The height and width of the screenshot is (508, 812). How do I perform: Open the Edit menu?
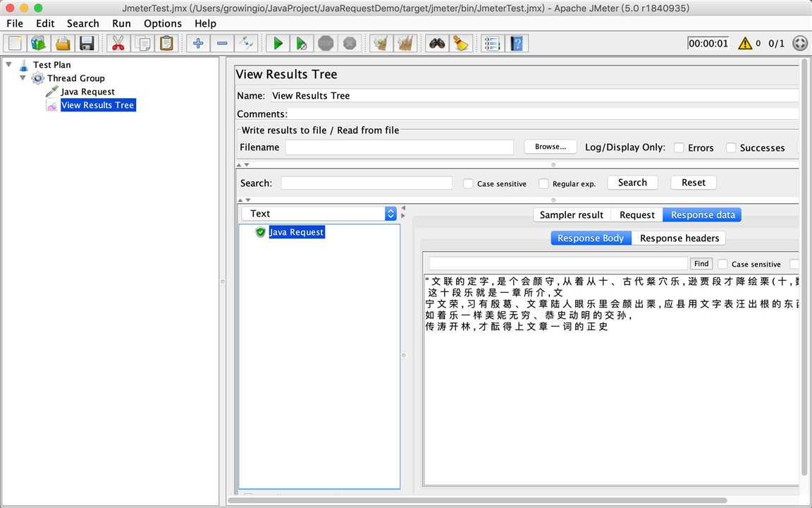(x=45, y=23)
